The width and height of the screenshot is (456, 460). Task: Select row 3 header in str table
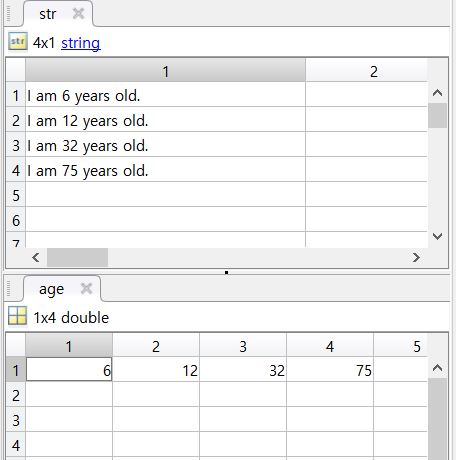click(x=16, y=145)
